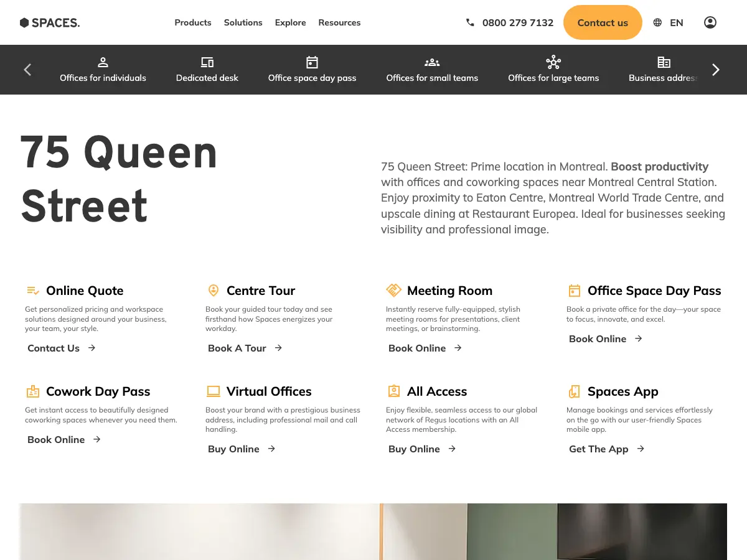Image resolution: width=747 pixels, height=560 pixels.
Task: Click the Cowork Day Pass icon
Action: pos(33,391)
